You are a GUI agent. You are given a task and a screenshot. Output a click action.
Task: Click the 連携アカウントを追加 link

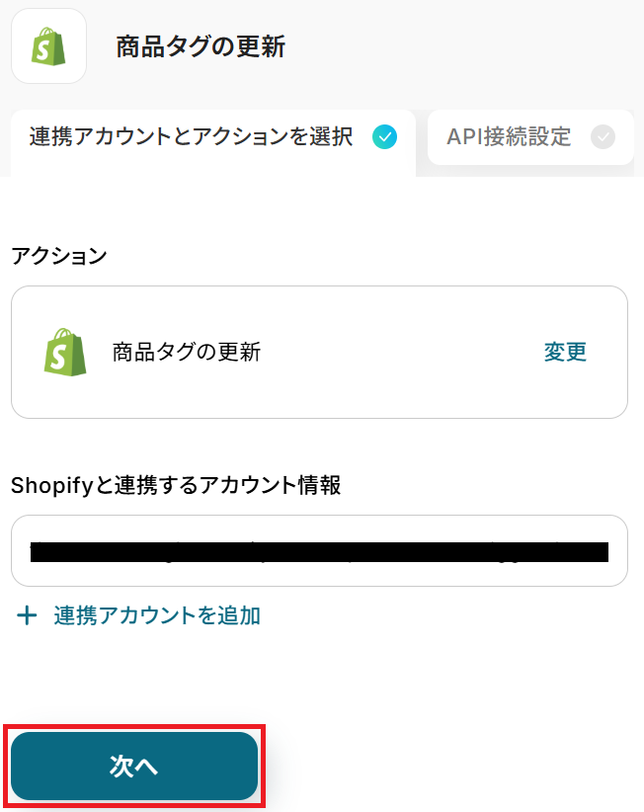[x=157, y=616]
